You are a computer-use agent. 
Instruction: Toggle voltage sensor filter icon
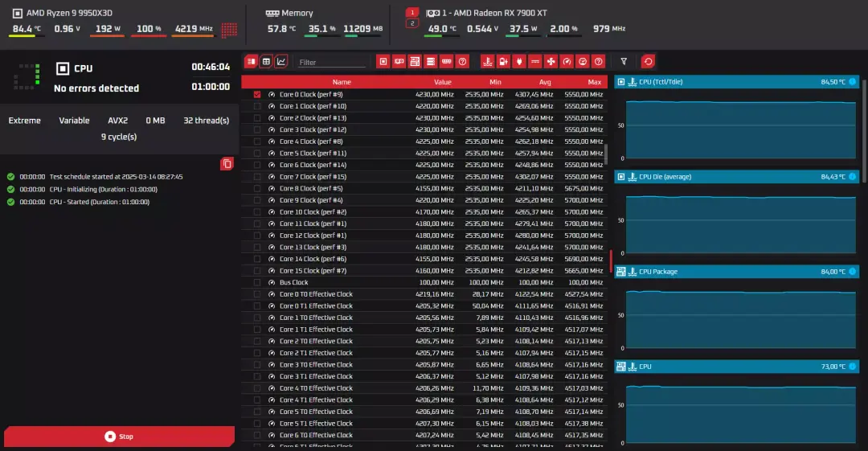point(503,61)
